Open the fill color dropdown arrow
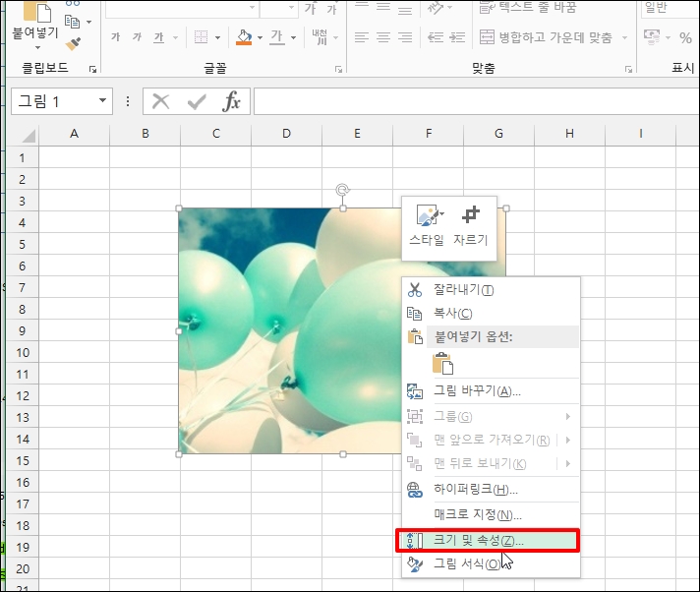The height and width of the screenshot is (592, 700). click(x=260, y=37)
